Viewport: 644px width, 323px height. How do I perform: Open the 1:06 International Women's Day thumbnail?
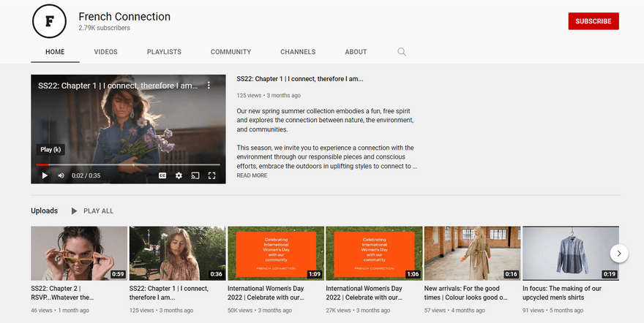coord(374,254)
